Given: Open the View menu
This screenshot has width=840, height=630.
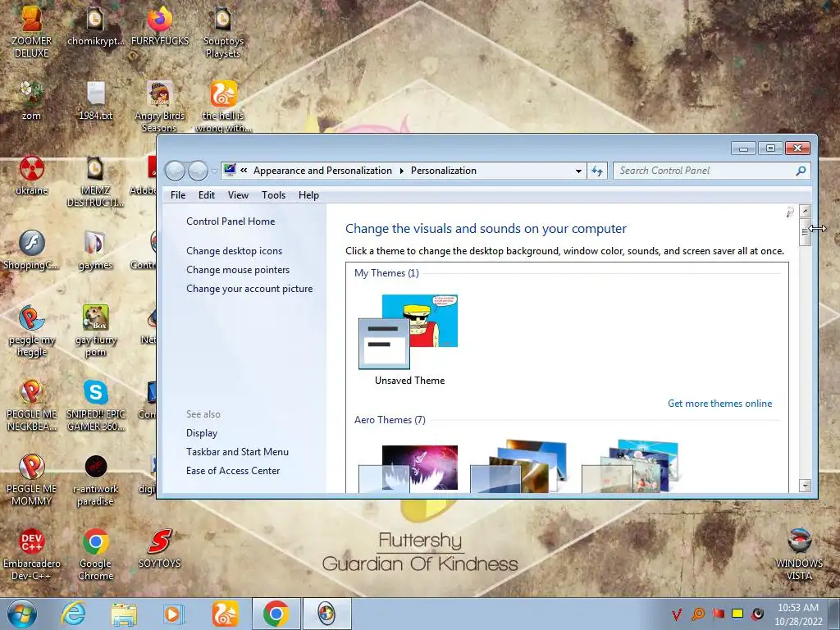Looking at the screenshot, I should [x=238, y=195].
